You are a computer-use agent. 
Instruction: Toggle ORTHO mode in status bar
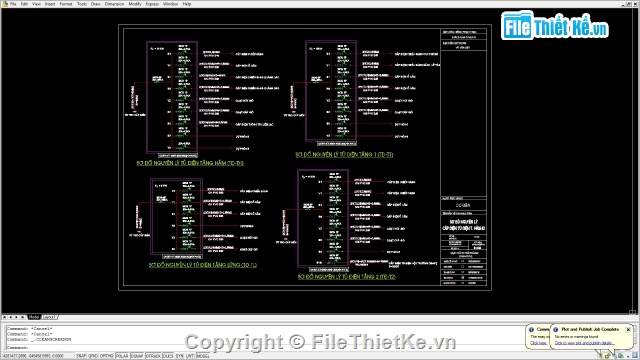[107, 356]
